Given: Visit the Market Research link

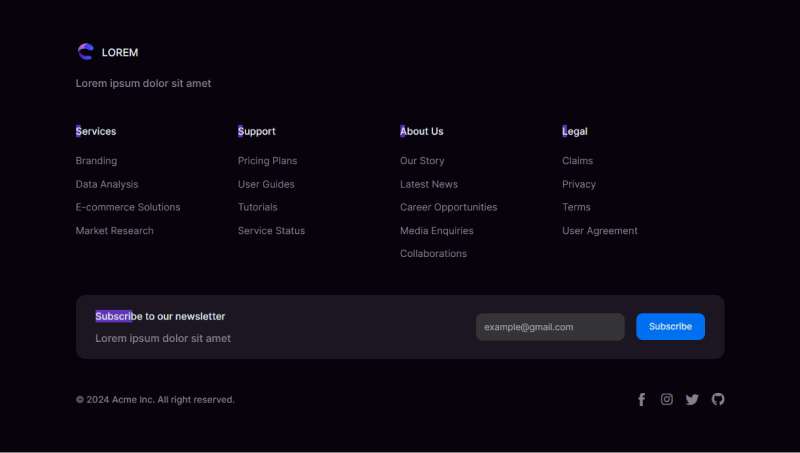Looking at the screenshot, I should pos(115,231).
